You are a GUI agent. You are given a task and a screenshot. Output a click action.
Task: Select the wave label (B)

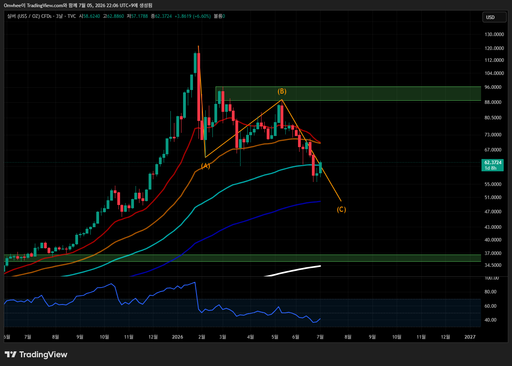[282, 91]
